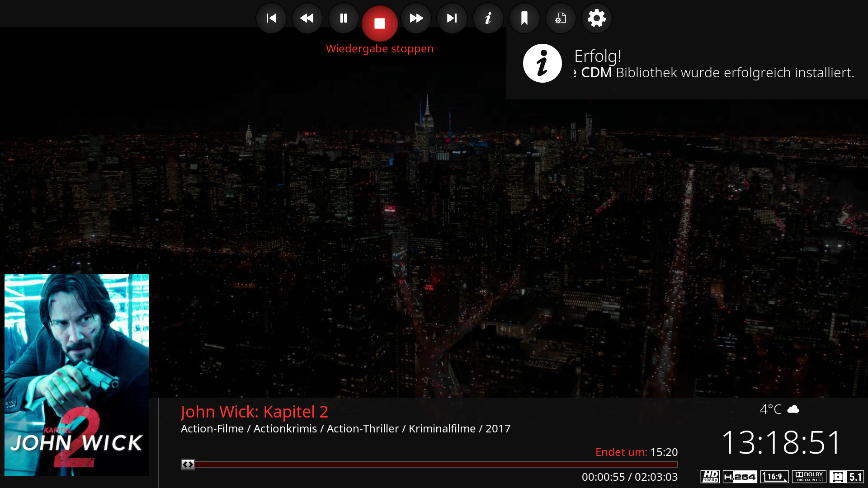The image size is (868, 488).
Task: Rewind the John Wick playback
Action: coord(307,18)
